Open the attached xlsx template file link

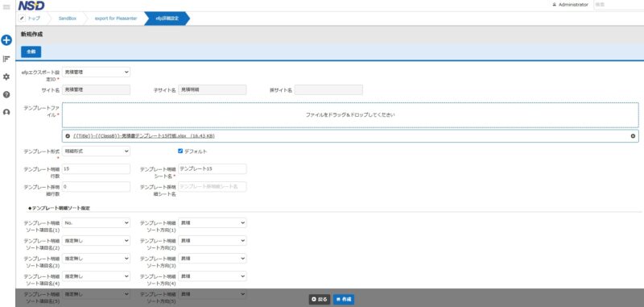tap(144, 135)
